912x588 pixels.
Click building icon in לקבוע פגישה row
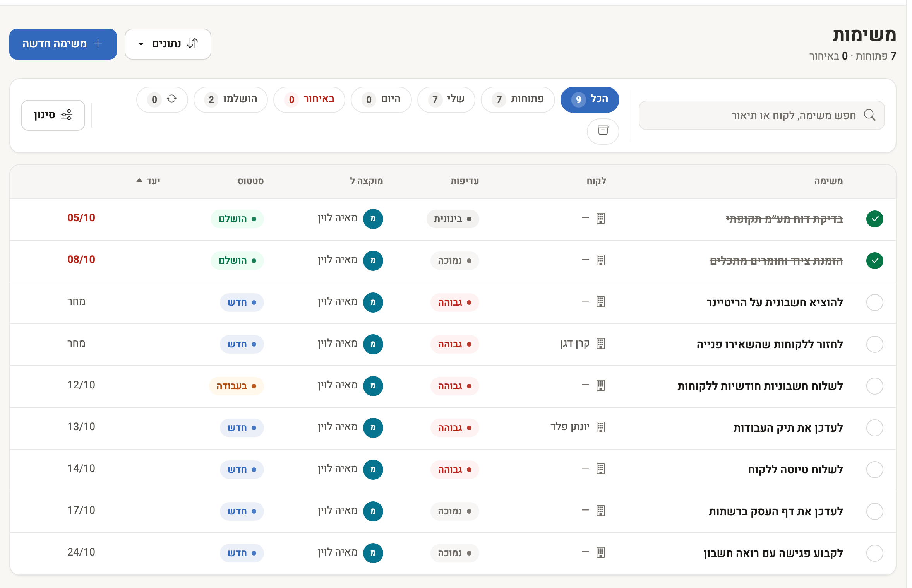[x=600, y=552]
